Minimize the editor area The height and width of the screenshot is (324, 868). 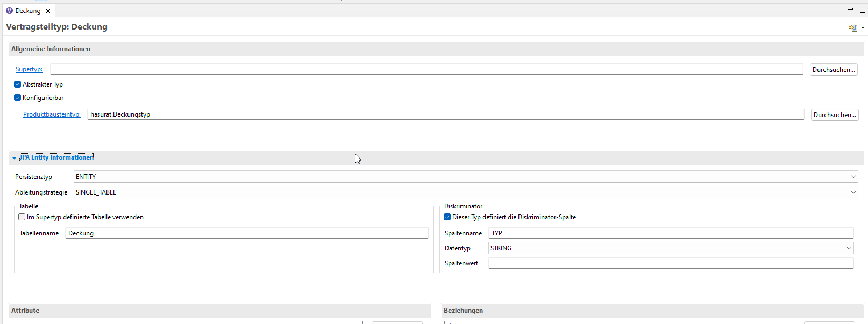coord(850,9)
